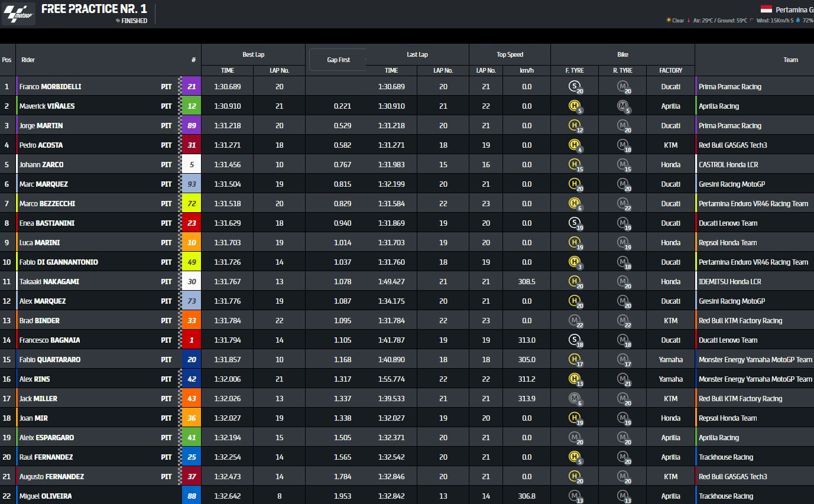814x504 pixels.
Task: Click Viñales' hard front tyre icon
Action: 574,106
